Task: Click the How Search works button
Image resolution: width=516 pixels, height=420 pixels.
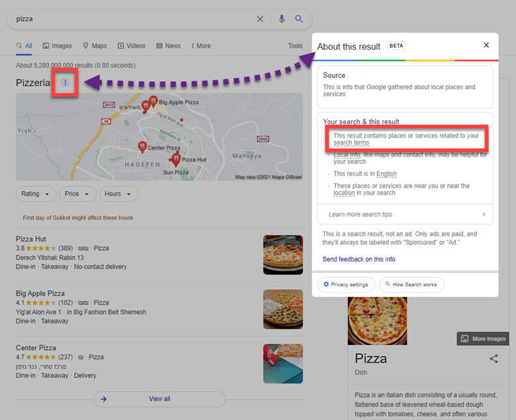Action: (411, 284)
